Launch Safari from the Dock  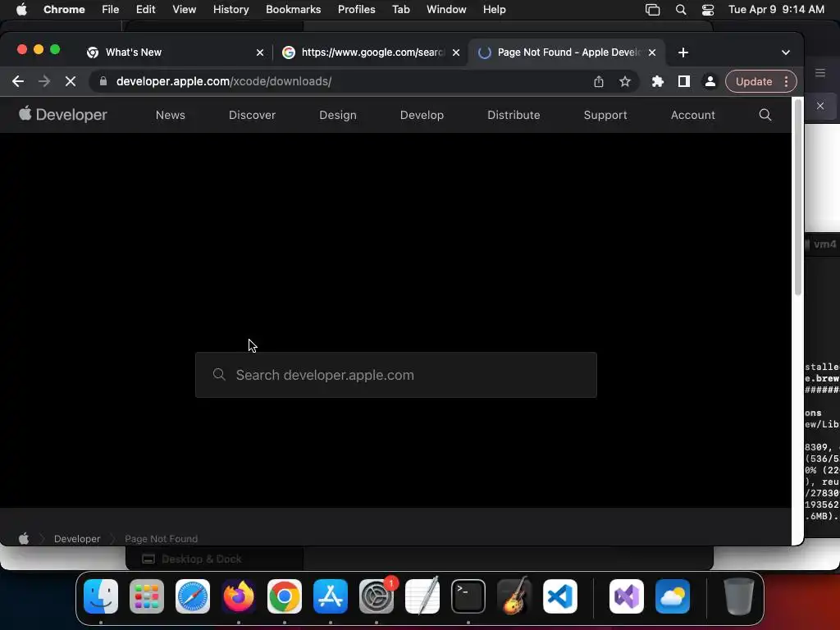(x=193, y=596)
